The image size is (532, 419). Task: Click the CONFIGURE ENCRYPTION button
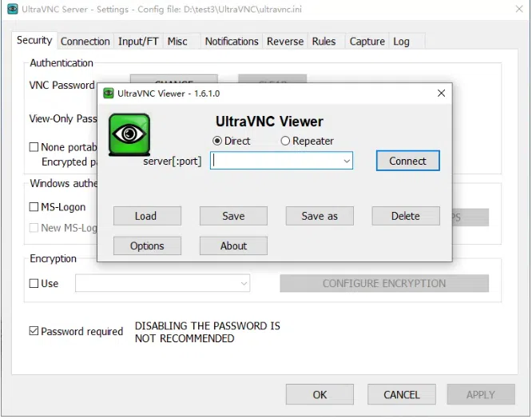[x=384, y=283]
